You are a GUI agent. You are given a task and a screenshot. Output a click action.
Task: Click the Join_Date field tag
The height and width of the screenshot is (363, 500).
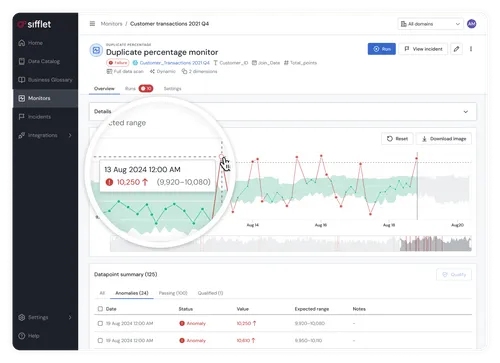click(266, 63)
